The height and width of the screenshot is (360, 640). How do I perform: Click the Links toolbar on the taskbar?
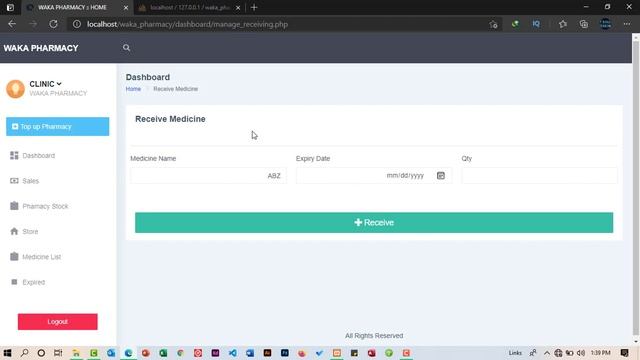coord(515,353)
